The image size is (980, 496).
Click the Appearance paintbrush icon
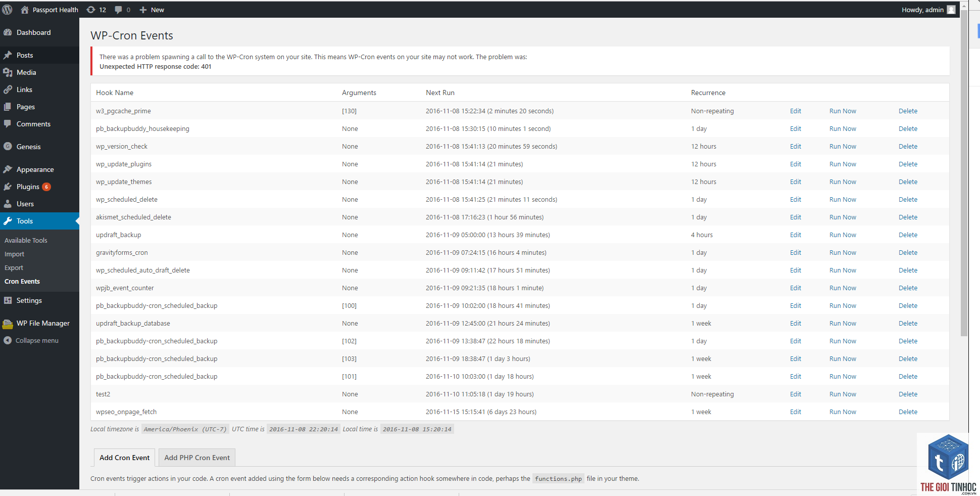[8, 169]
